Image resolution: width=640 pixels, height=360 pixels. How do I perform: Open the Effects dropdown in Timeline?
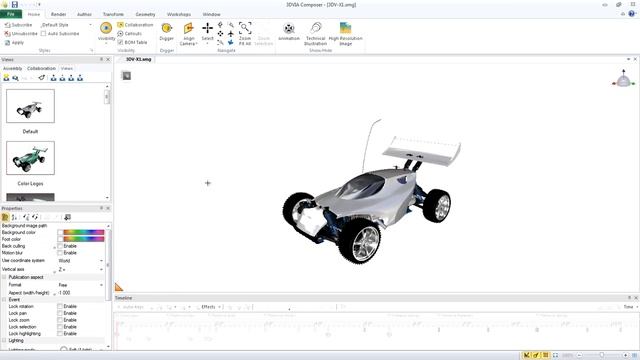(211, 307)
